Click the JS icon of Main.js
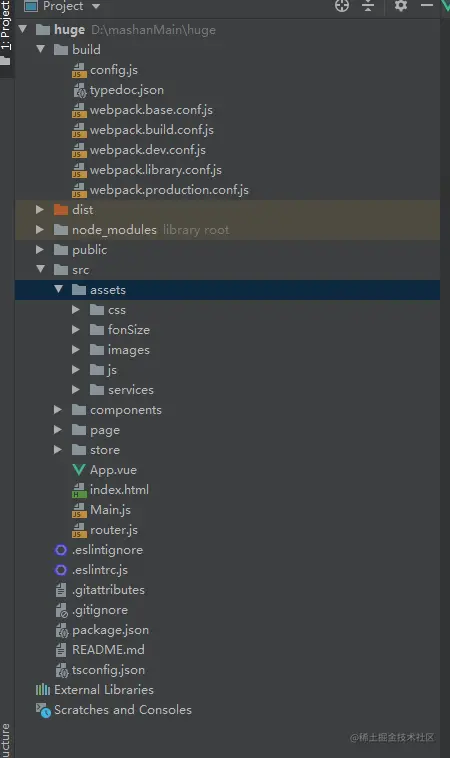 79,510
